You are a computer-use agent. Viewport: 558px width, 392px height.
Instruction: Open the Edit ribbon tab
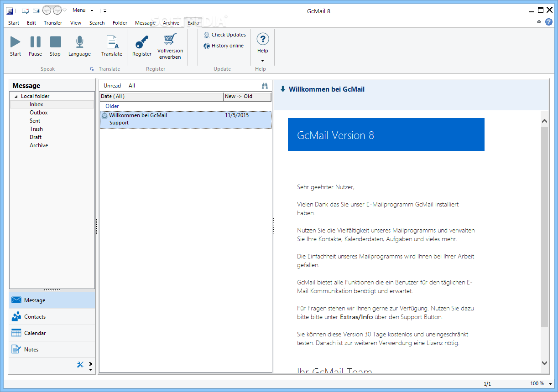tap(31, 23)
